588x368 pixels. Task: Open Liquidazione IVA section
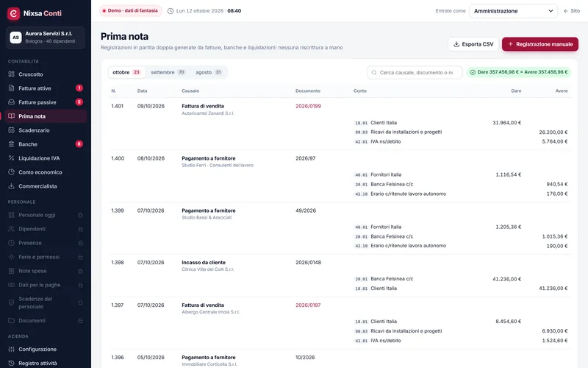click(x=46, y=158)
